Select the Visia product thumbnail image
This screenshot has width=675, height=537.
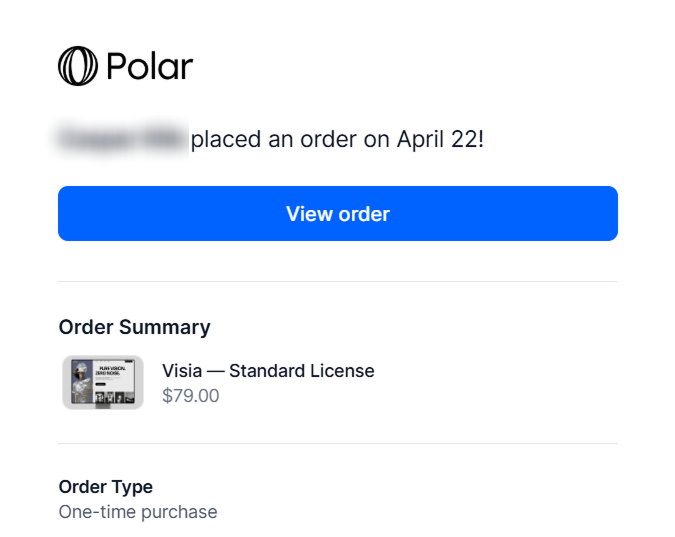[x=103, y=382]
